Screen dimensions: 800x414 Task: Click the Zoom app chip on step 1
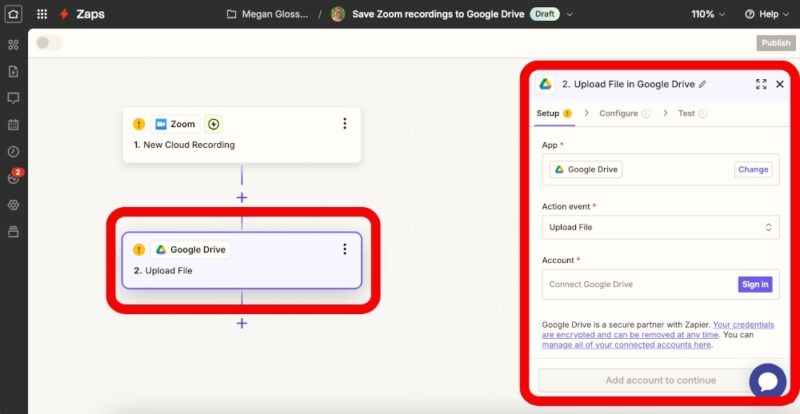pos(176,124)
